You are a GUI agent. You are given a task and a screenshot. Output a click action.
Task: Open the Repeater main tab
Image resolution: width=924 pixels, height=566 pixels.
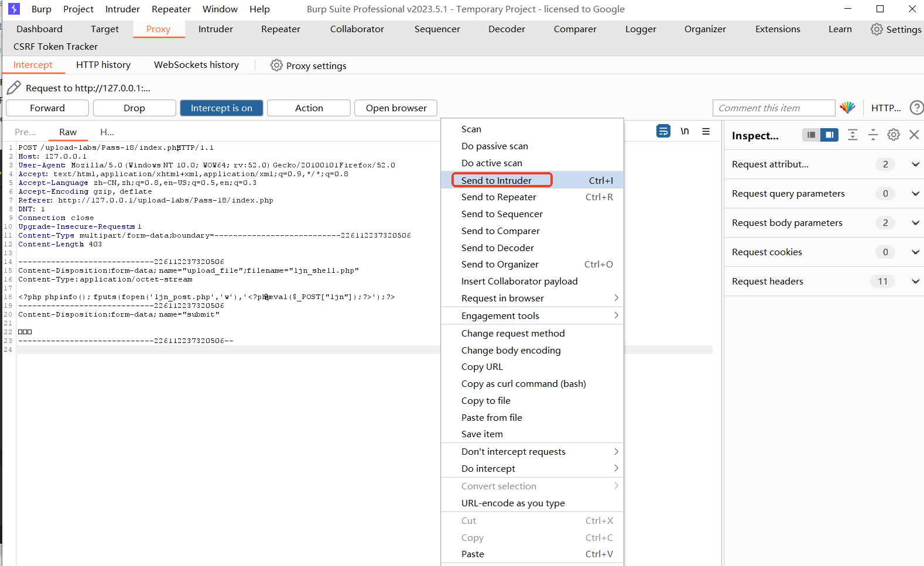280,29
